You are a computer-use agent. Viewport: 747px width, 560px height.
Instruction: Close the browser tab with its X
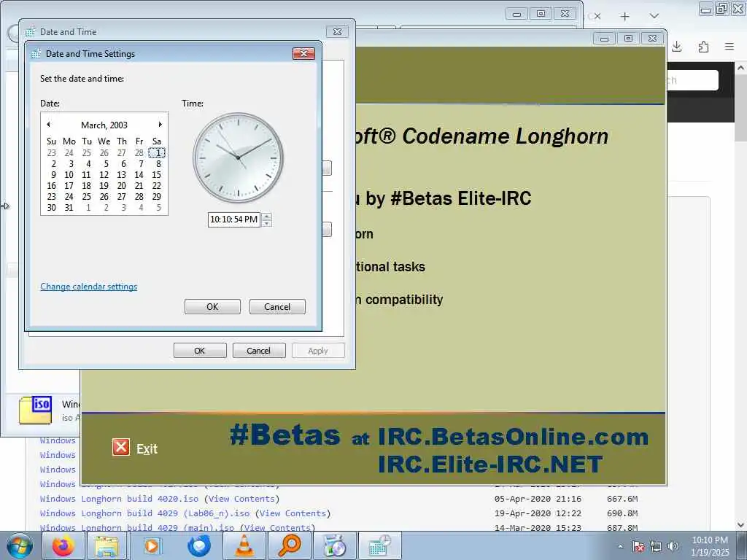click(597, 16)
